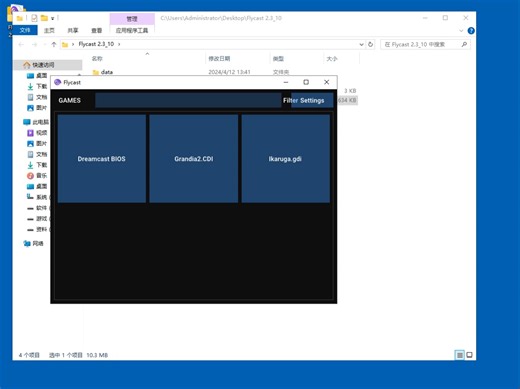Select the 管理 contextual tab
The image size is (520, 389).
click(x=132, y=19)
